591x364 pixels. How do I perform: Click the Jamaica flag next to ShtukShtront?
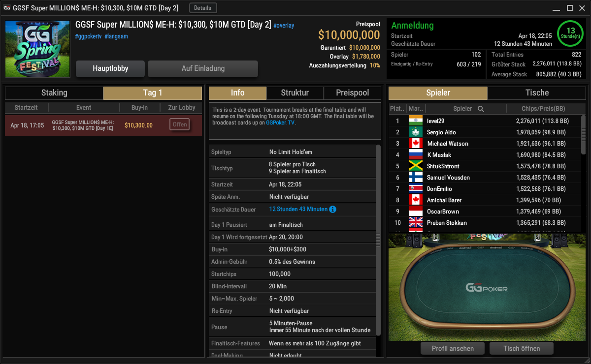416,166
